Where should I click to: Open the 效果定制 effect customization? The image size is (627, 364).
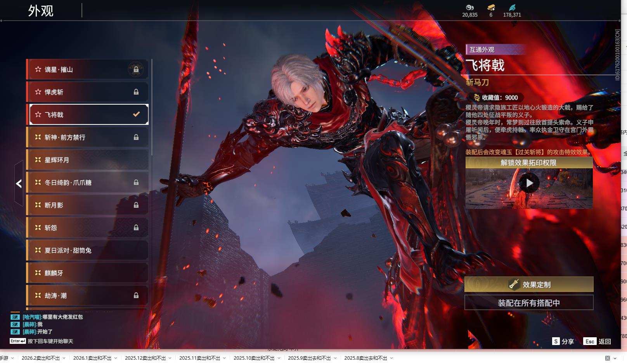[x=529, y=285]
